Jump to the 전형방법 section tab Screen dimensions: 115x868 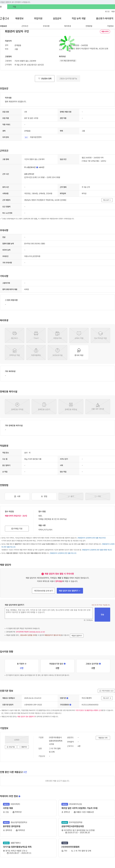point(89,26)
